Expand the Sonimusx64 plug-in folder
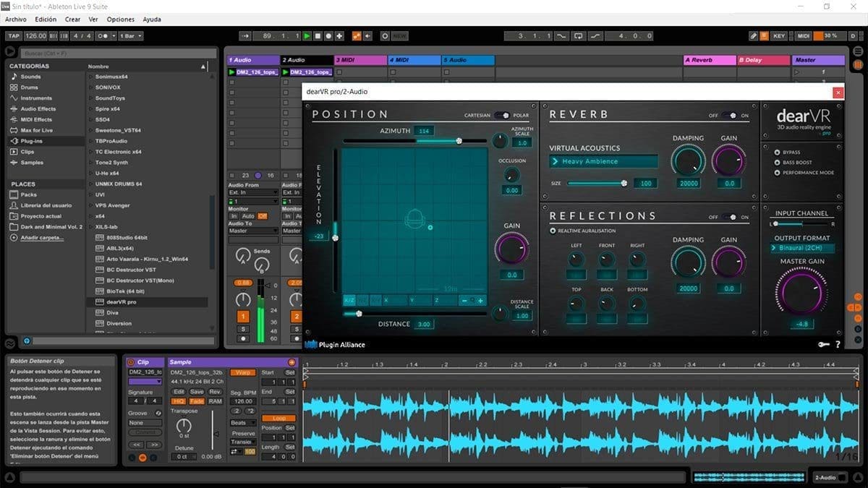The image size is (868, 488). (x=90, y=76)
